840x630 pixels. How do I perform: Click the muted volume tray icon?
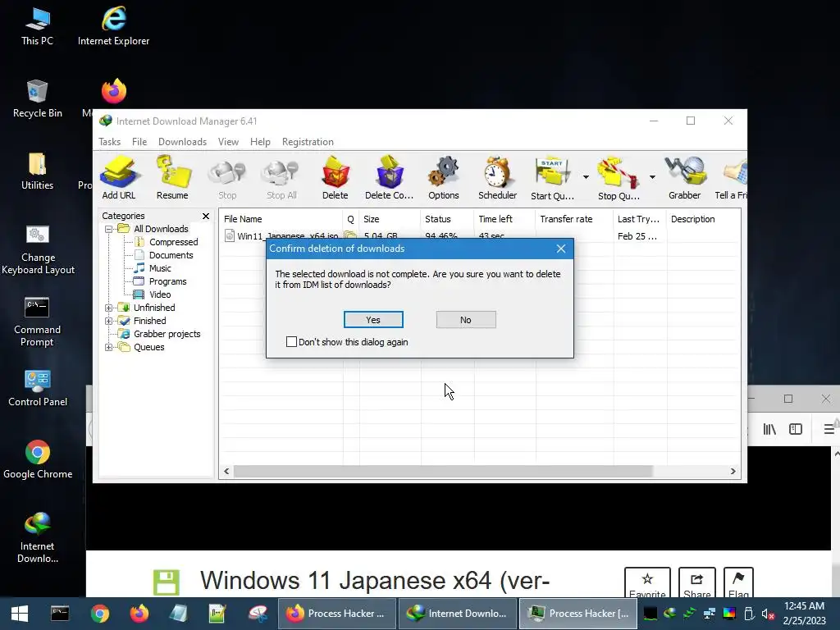tap(768, 614)
